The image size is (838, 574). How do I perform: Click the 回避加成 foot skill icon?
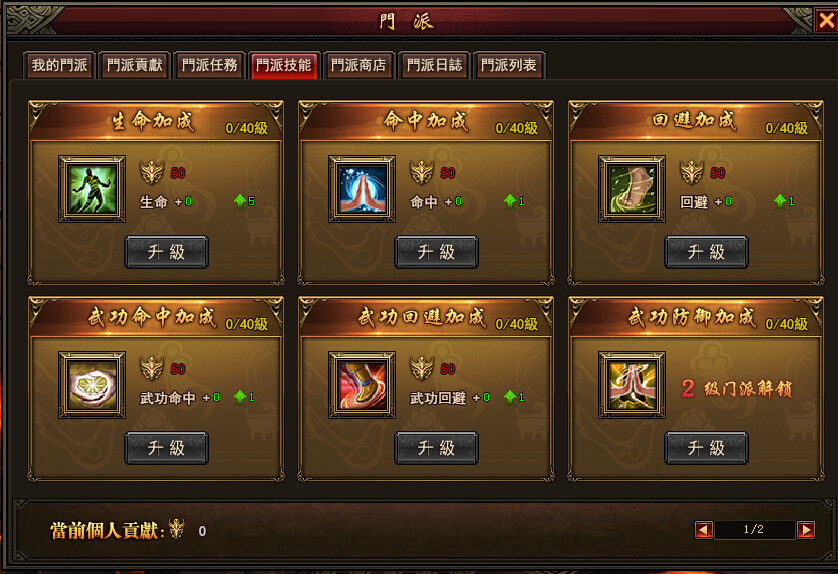632,189
